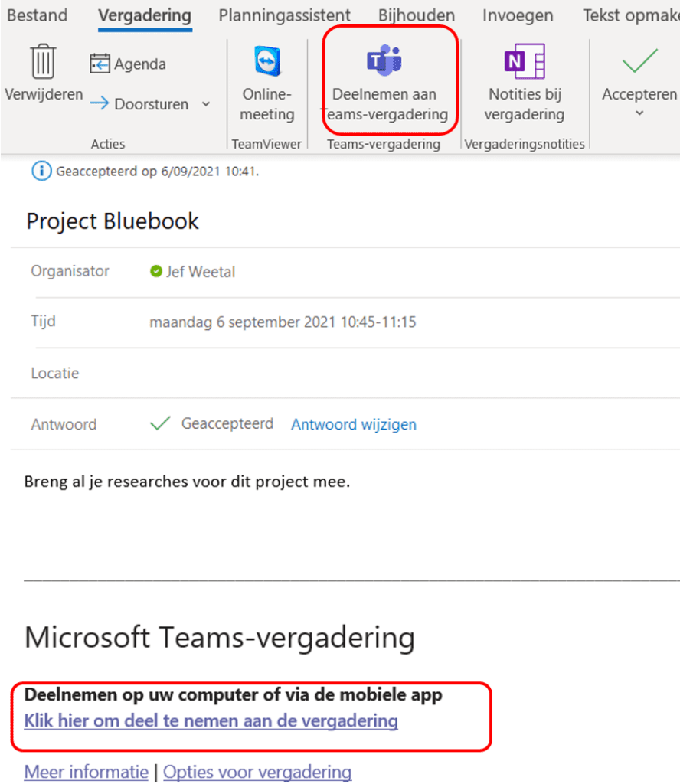
Task: Open the Meer informatie link
Action: coord(87,772)
